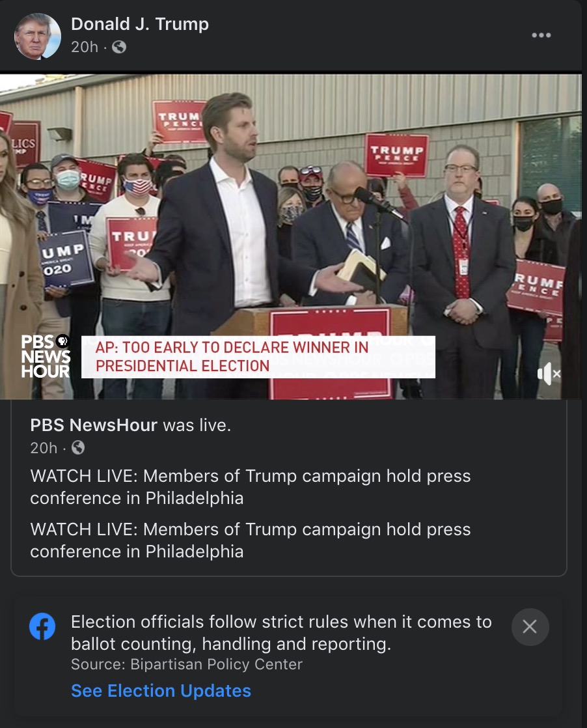Image resolution: width=587 pixels, height=728 pixels.
Task: Click the election officials notice text
Action: [x=281, y=633]
